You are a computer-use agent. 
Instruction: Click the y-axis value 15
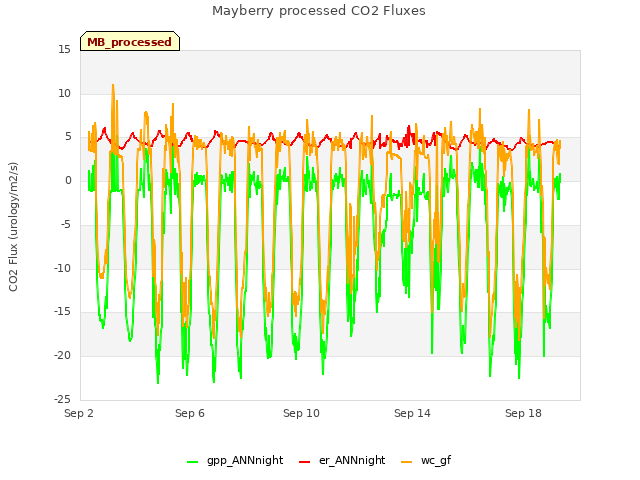(64, 50)
